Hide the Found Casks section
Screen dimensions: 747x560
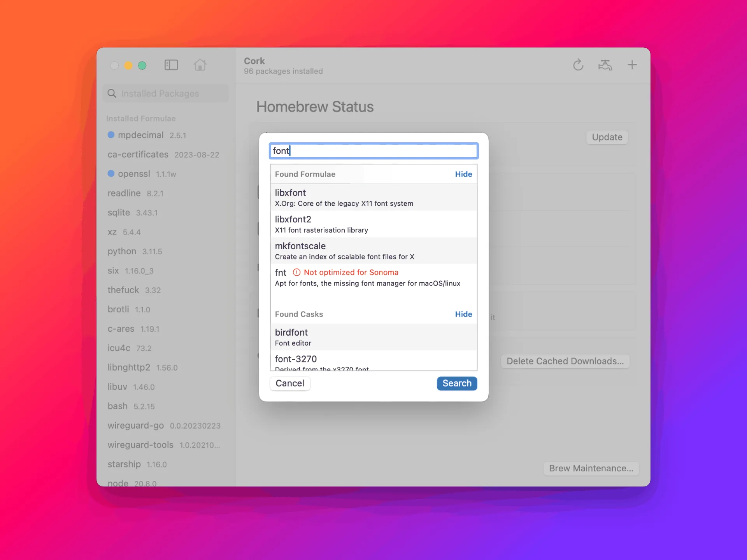463,314
